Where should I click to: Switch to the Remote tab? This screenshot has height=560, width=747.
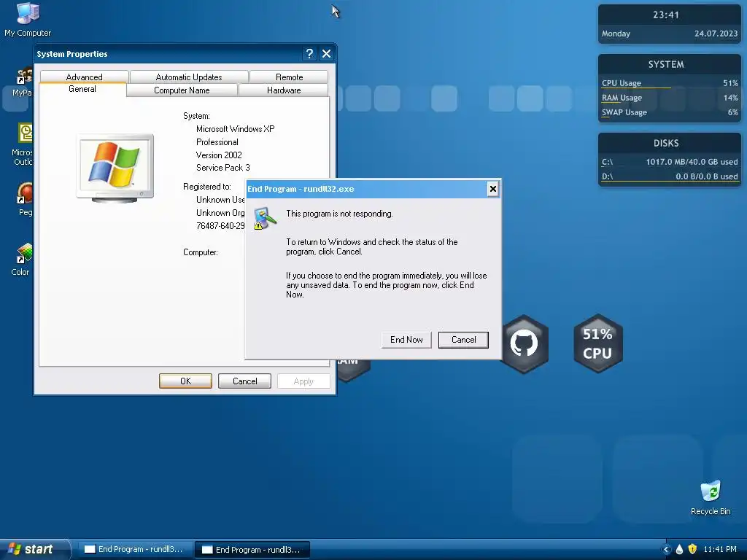(x=289, y=77)
